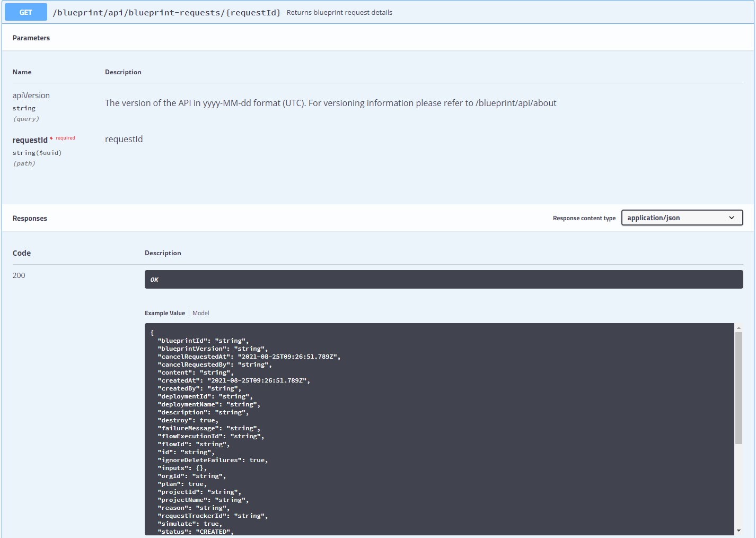Image resolution: width=756 pixels, height=538 pixels.
Task: Click the blueprint-requests/{requestId} endpoint path
Action: (166, 12)
